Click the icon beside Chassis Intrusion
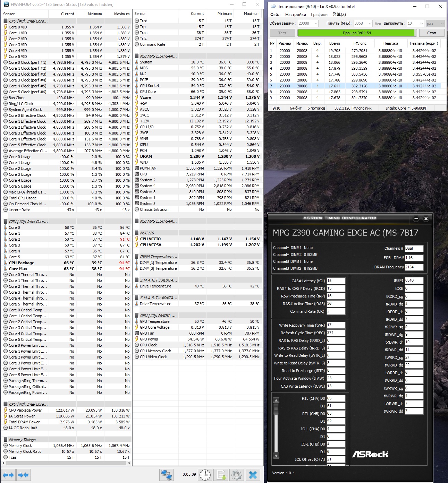This screenshot has width=448, height=483. tap(137, 209)
